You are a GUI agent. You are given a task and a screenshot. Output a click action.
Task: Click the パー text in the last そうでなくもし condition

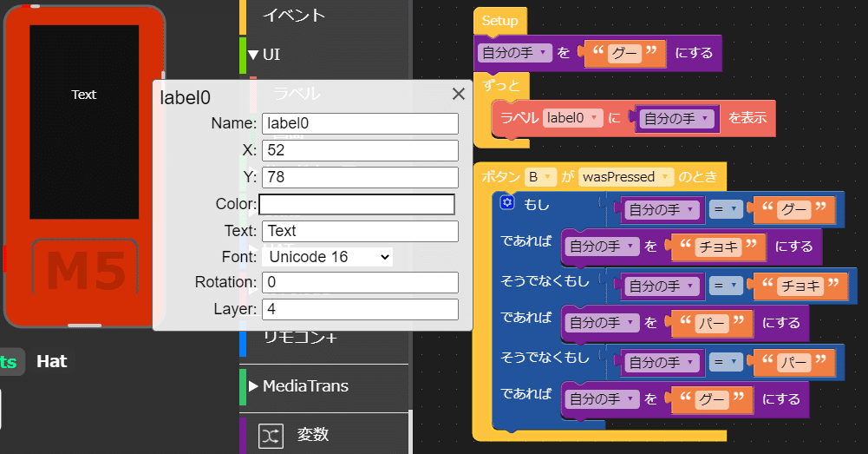pyautogui.click(x=793, y=363)
